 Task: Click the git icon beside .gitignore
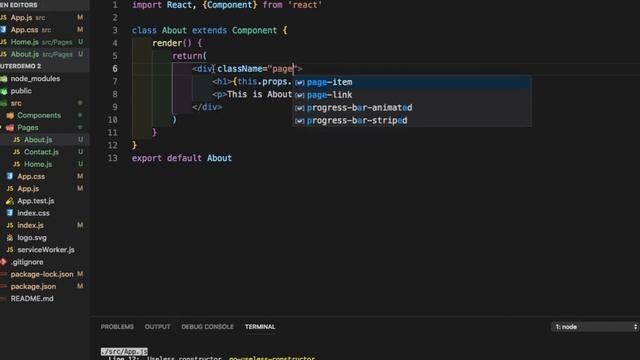pos(4,262)
